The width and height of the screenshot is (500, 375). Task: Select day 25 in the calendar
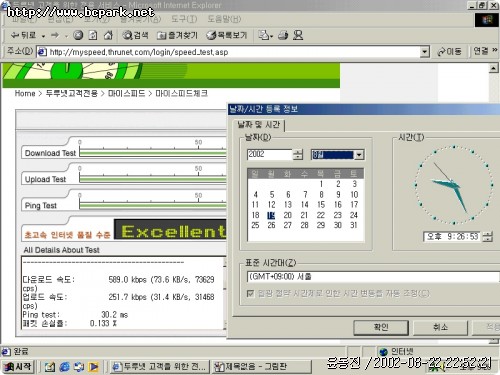255,225
